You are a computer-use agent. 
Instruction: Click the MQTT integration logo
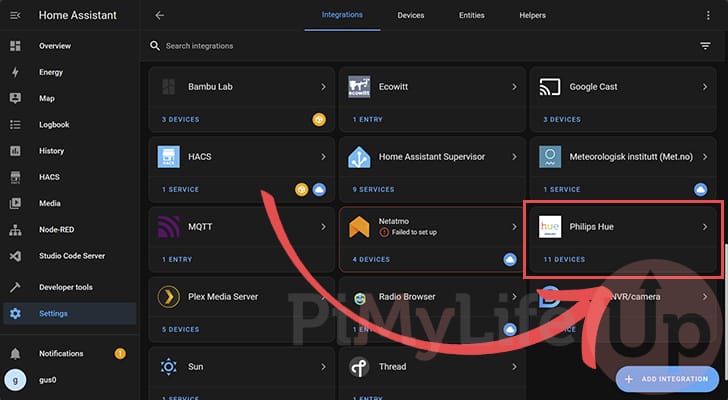click(x=169, y=227)
